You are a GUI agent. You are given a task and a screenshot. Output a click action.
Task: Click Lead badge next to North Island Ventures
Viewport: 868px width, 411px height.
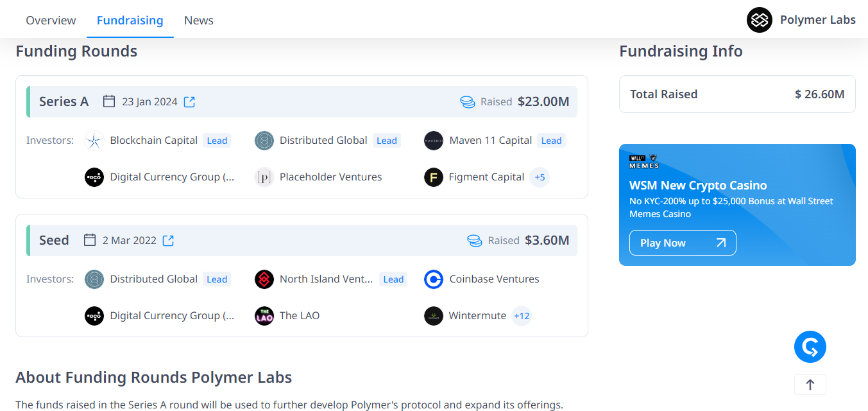pyautogui.click(x=393, y=279)
